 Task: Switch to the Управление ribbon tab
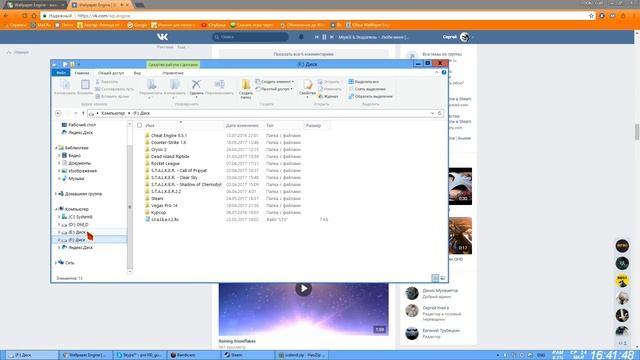point(173,73)
